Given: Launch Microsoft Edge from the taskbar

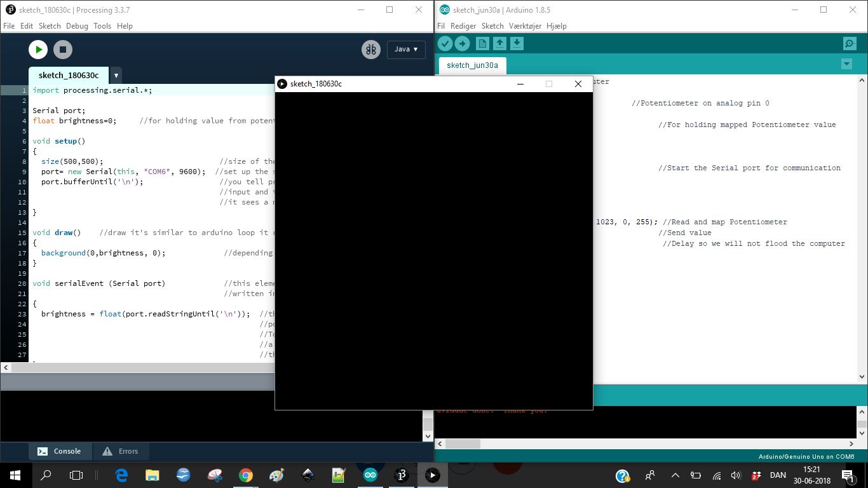Looking at the screenshot, I should pyautogui.click(x=121, y=475).
